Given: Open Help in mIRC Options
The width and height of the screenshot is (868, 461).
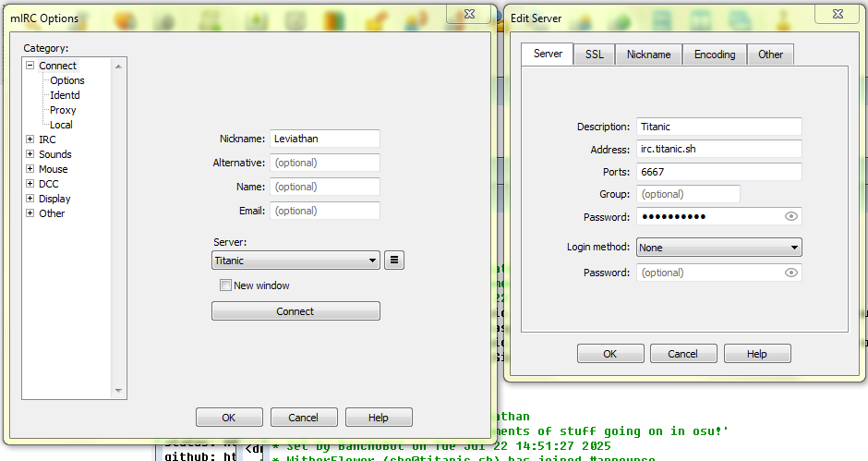Looking at the screenshot, I should [379, 418].
